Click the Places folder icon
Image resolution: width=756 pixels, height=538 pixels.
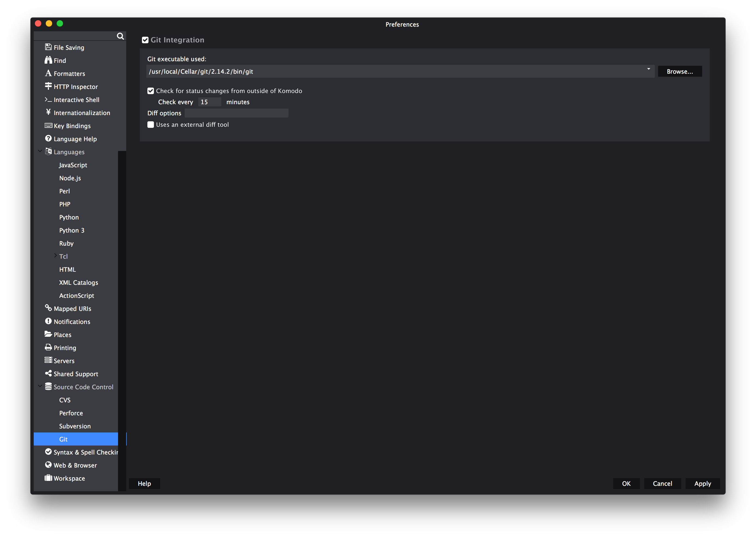click(x=48, y=334)
